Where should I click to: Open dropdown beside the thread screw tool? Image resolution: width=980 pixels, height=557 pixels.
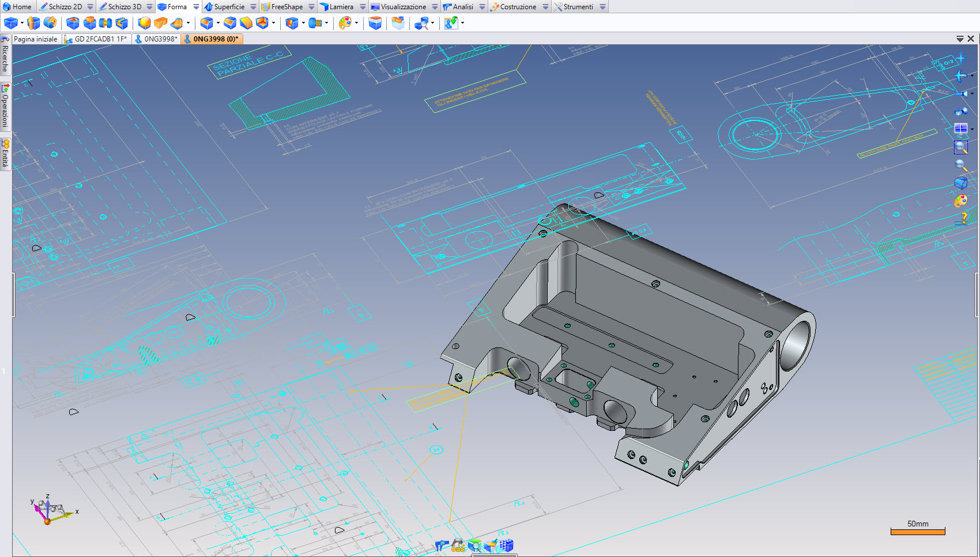[x=326, y=23]
